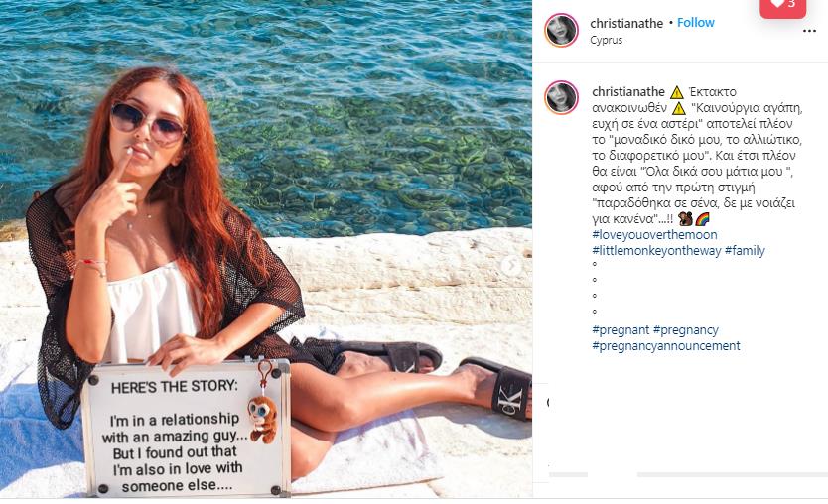Open christianathe username in post header
The image size is (828, 504).
(x=626, y=23)
